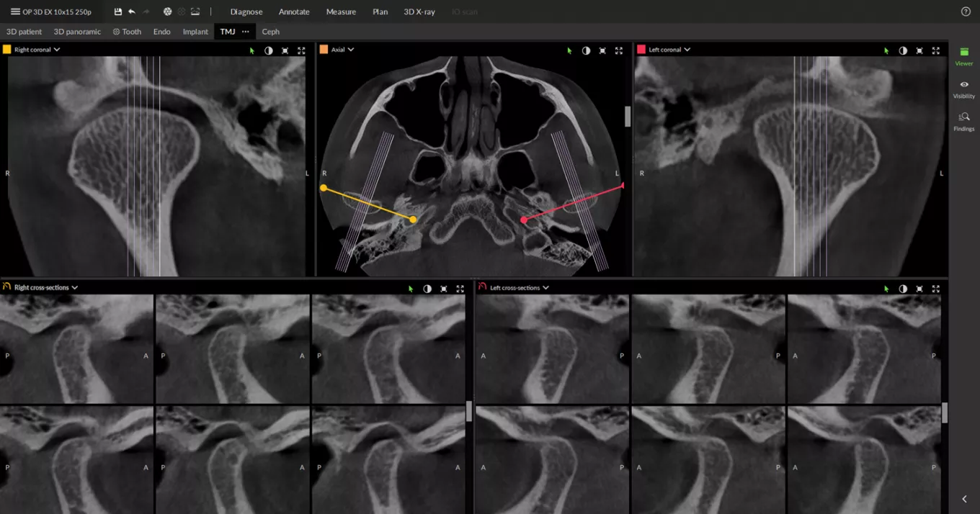
Task: Open the Findings panel in right sidebar
Action: 963,121
